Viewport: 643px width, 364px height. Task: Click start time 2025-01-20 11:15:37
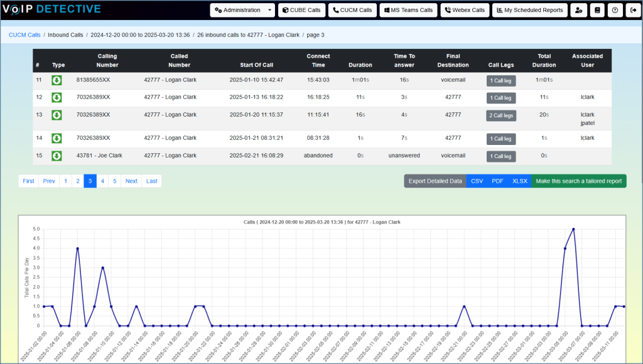click(256, 115)
